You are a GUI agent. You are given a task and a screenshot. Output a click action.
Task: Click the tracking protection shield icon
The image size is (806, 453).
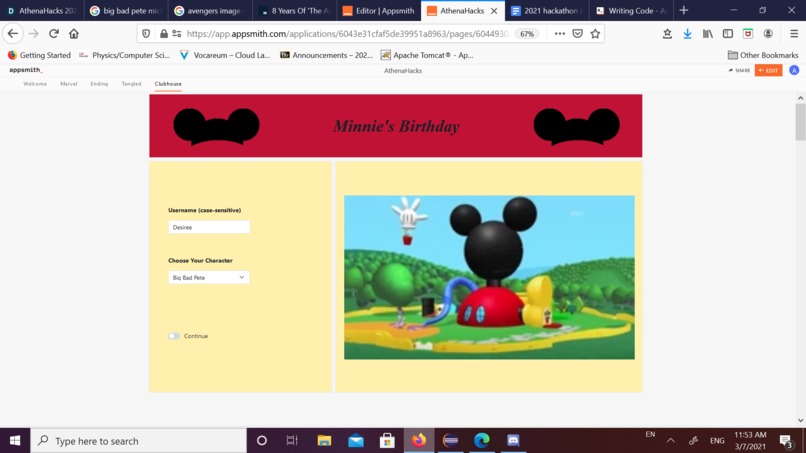[x=146, y=33]
